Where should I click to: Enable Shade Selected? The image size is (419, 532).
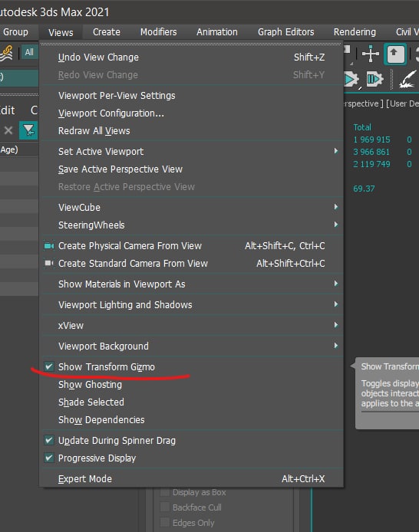[191, 402]
